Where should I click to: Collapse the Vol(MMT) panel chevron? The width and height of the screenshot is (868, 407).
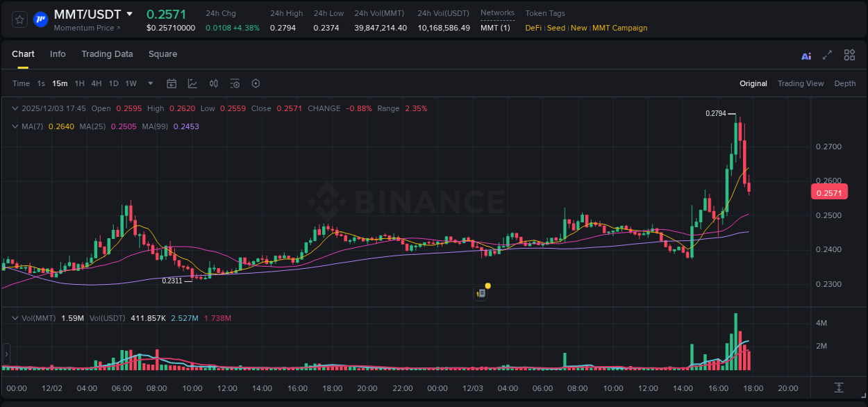coord(15,317)
